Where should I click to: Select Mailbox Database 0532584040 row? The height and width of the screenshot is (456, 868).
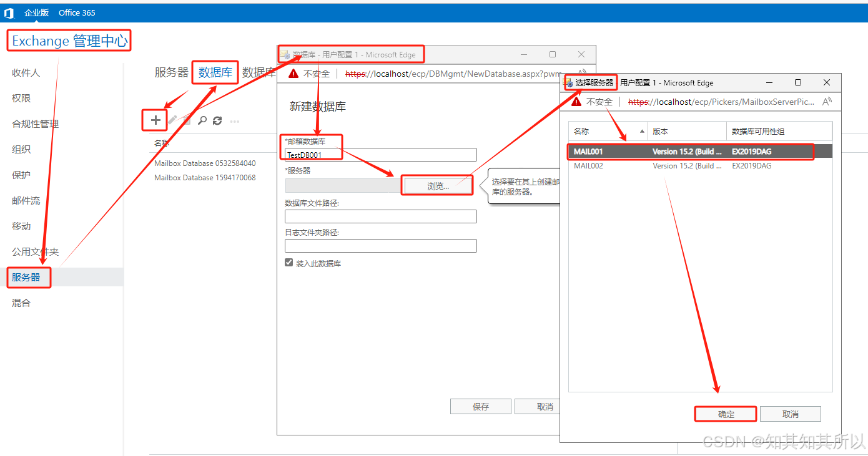(205, 163)
